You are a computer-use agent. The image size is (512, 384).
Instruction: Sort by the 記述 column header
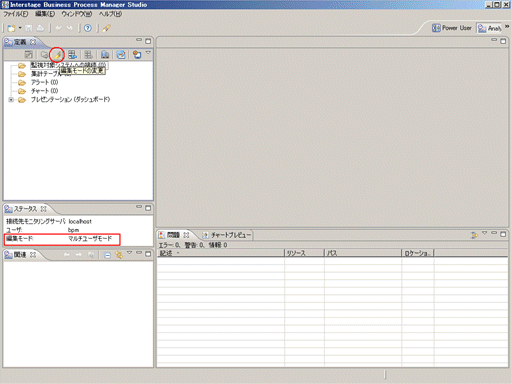coord(220,253)
